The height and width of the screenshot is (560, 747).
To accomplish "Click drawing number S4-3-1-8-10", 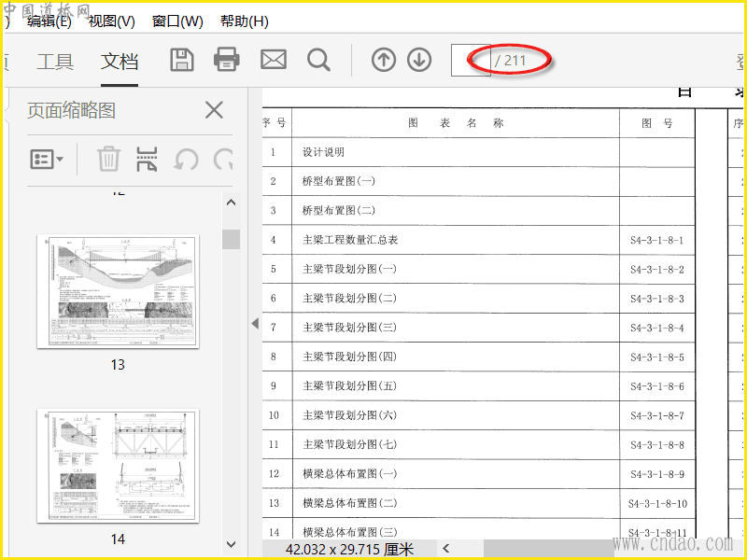I will (x=657, y=504).
